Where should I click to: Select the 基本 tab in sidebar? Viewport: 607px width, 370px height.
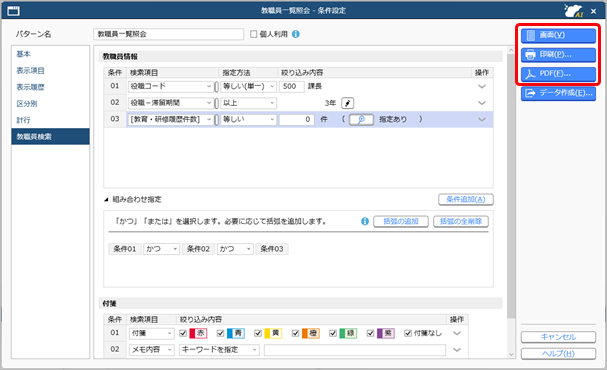point(50,54)
